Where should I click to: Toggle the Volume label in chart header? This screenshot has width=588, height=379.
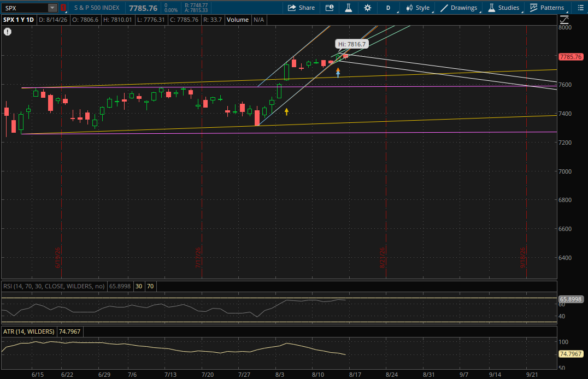pyautogui.click(x=237, y=20)
